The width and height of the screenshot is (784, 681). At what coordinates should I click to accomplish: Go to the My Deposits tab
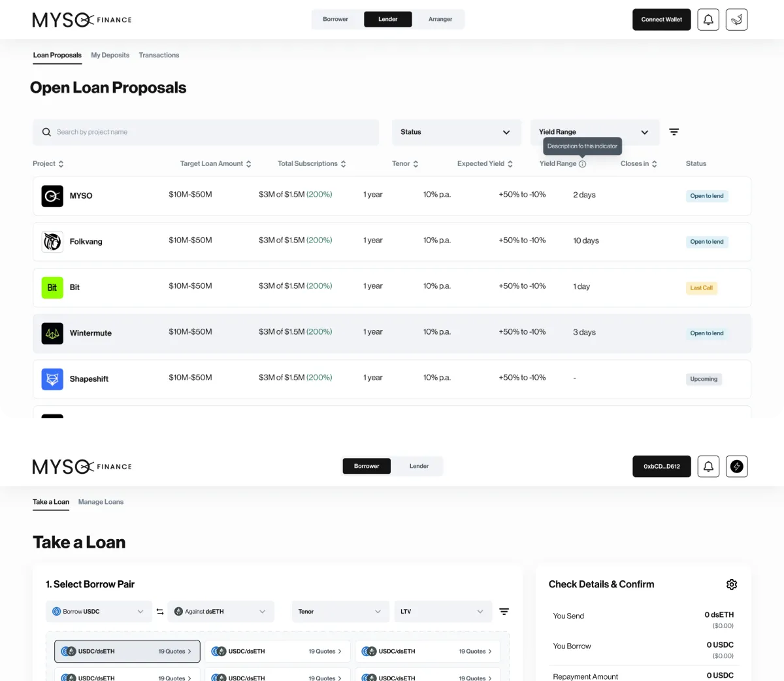tap(110, 56)
